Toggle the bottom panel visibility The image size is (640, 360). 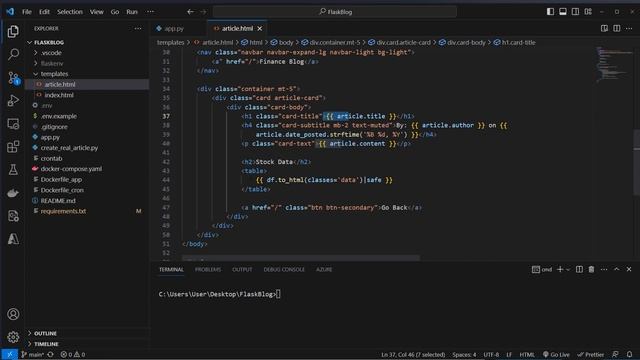coord(563,11)
